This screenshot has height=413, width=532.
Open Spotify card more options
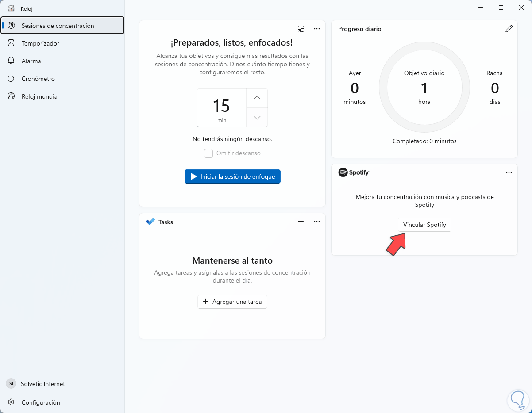pos(509,172)
